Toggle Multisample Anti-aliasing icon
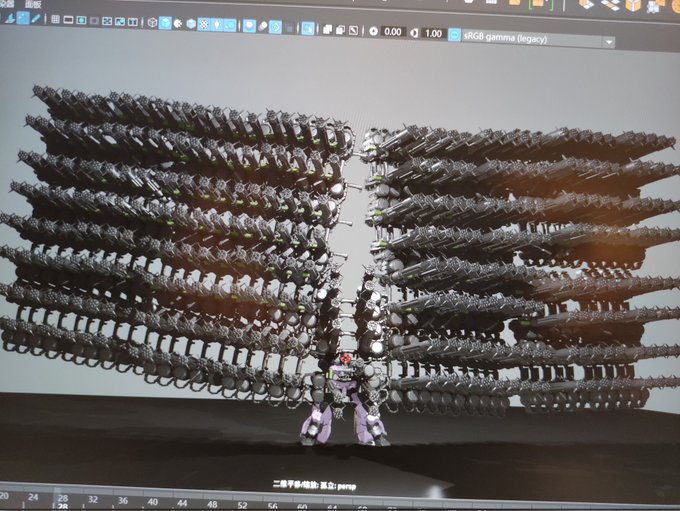 click(x=275, y=27)
